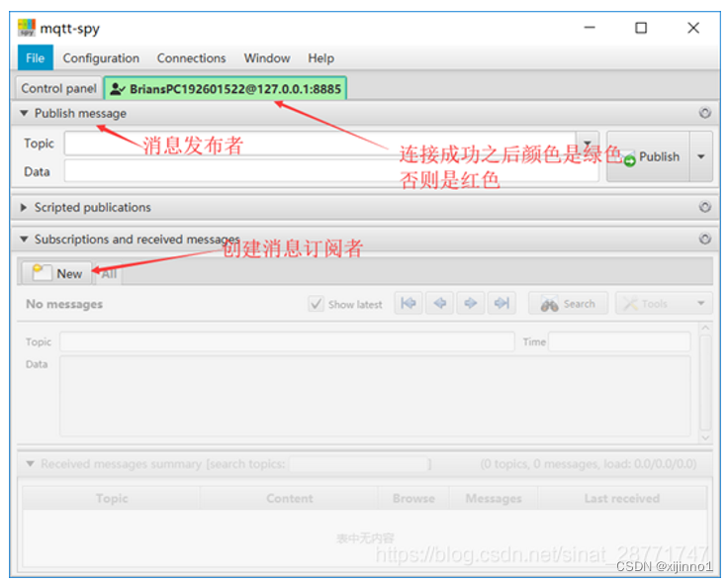The height and width of the screenshot is (583, 728).
Task: Open the Tools dropdown
Action: point(664,303)
